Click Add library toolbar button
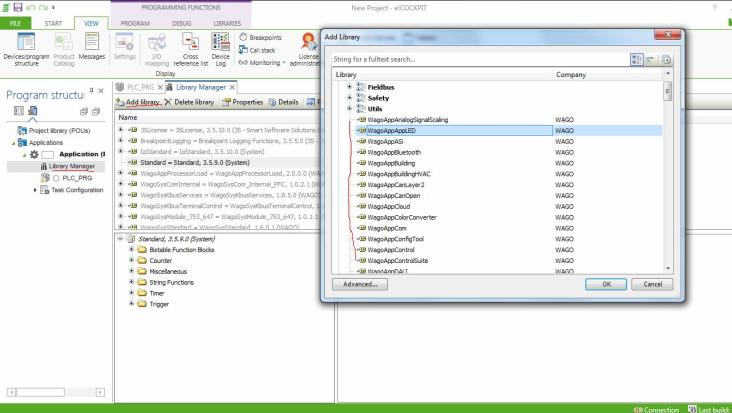Screen dimensions: 732x413 (x=138, y=102)
